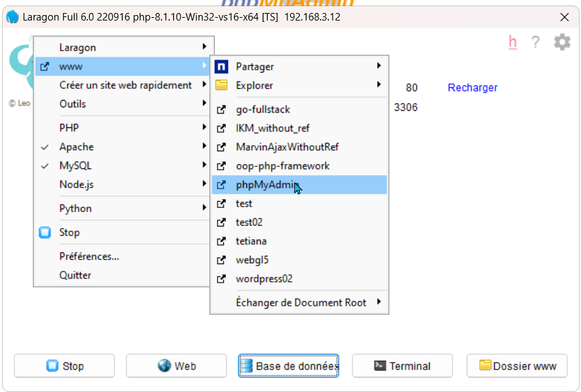
Task: Click the external-link icon beside go-fullstack
Action: (221, 109)
